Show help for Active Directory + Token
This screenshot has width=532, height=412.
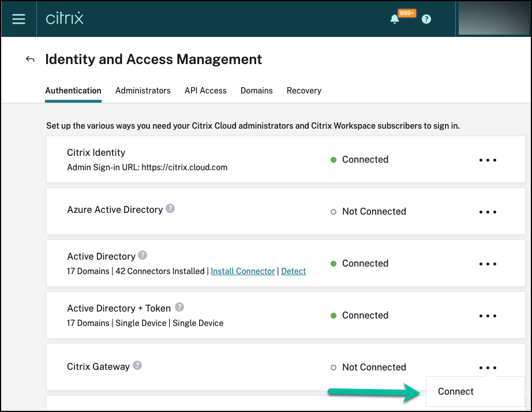pos(179,307)
